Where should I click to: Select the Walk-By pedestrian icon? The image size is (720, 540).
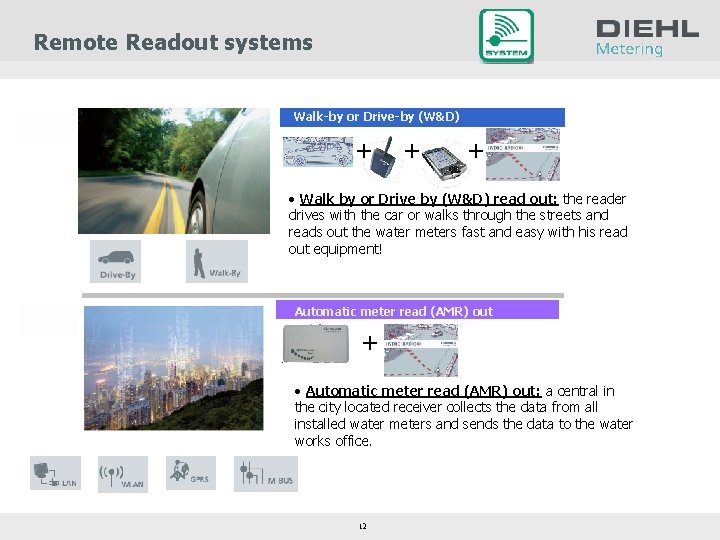(x=217, y=261)
